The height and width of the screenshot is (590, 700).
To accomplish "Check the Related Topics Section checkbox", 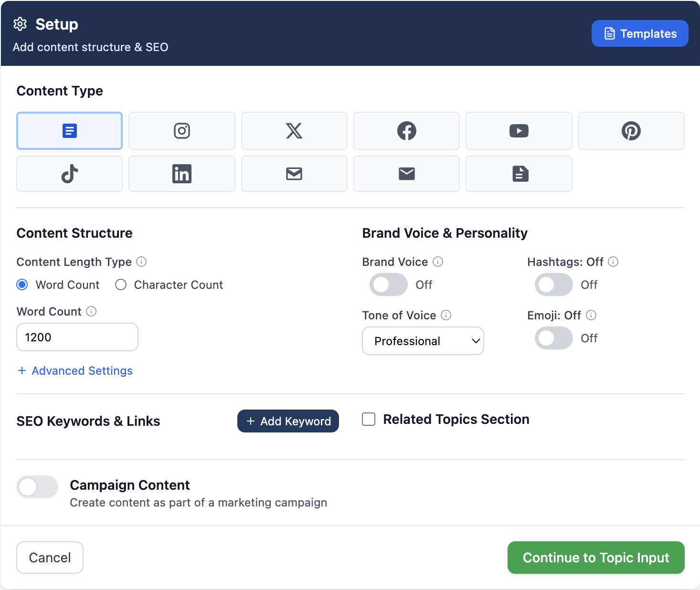I will (x=369, y=419).
